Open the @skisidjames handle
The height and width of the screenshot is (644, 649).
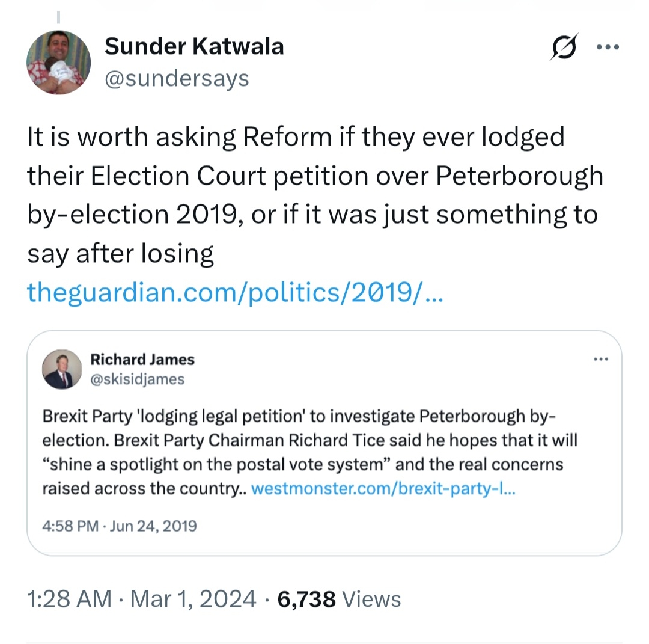[138, 379]
